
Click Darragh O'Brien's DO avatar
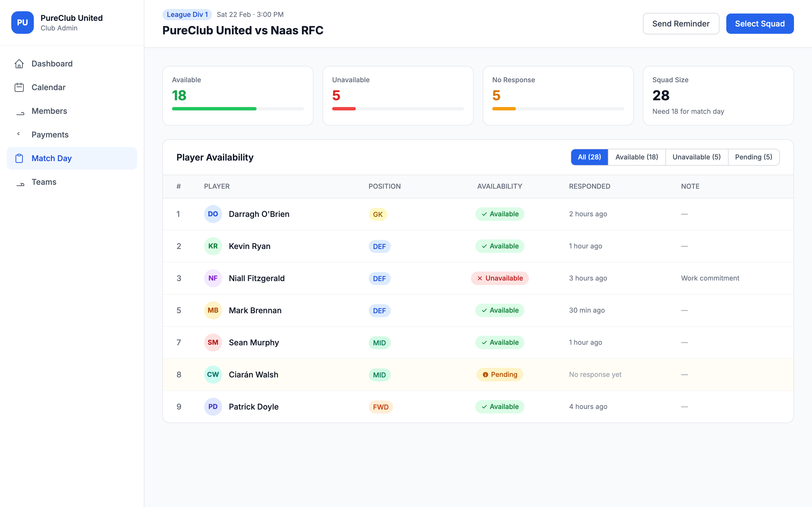click(213, 214)
